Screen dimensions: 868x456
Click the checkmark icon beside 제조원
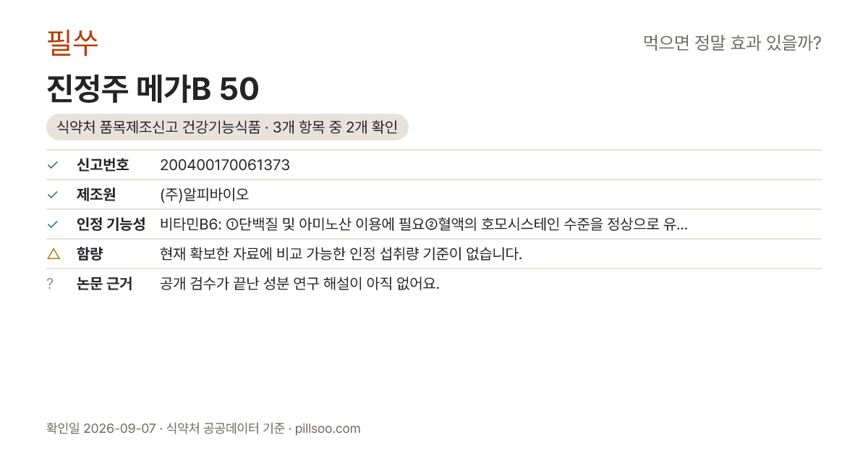[x=52, y=195]
